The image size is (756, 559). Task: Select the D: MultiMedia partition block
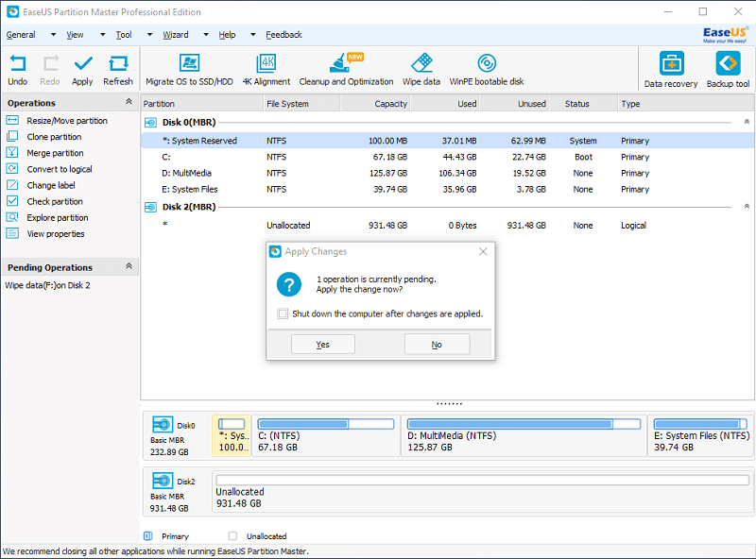524,435
